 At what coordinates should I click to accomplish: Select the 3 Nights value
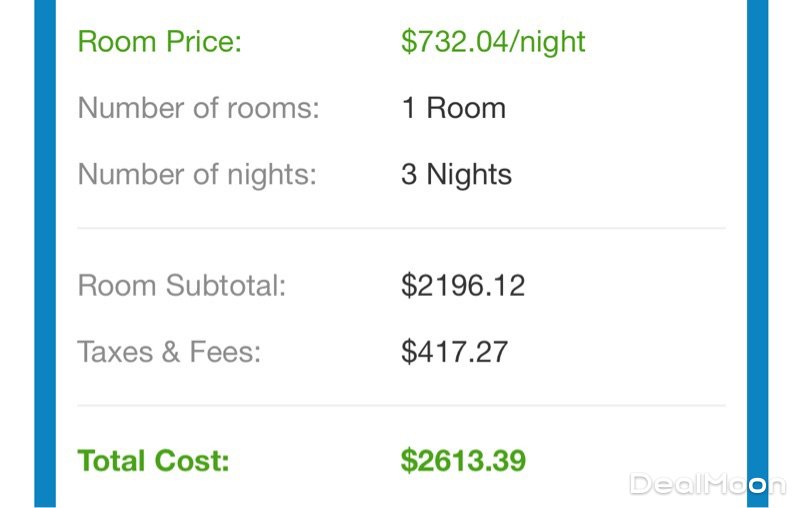[456, 174]
